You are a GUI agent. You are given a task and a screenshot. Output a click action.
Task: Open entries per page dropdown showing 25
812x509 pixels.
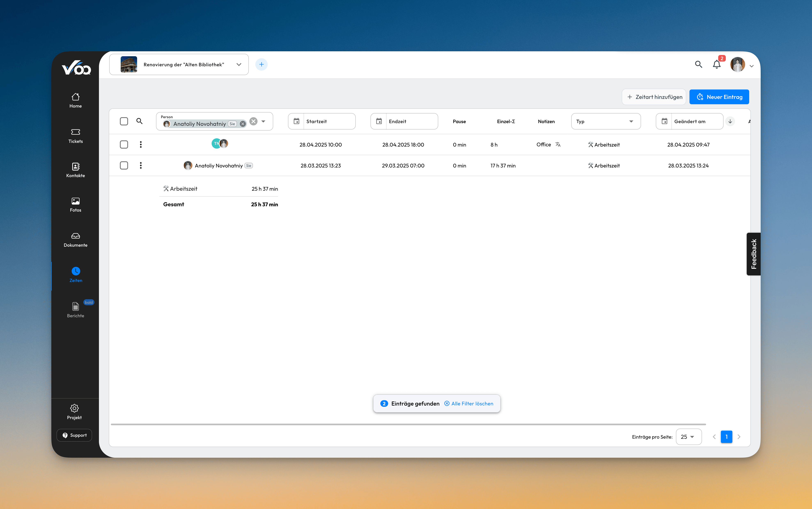coord(688,437)
